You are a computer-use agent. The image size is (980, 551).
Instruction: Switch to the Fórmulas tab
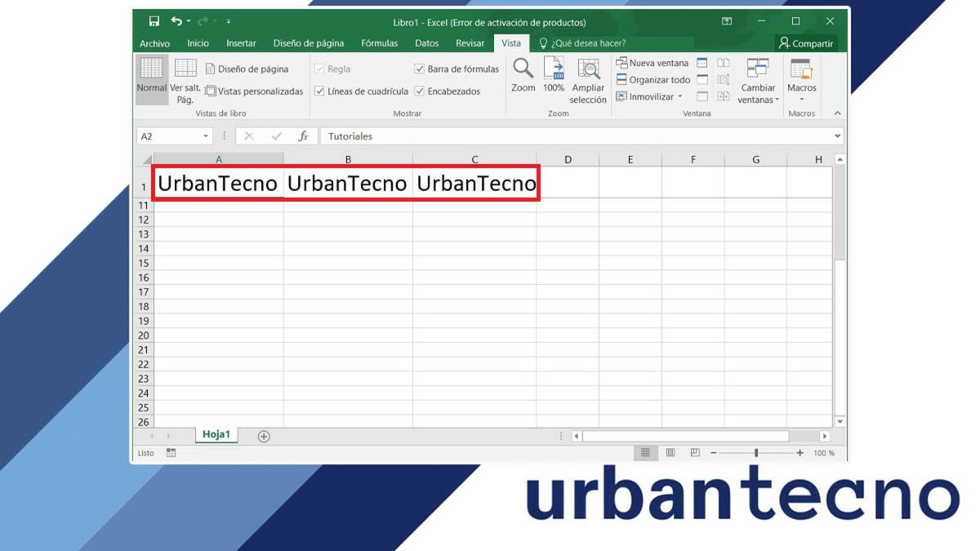point(379,42)
